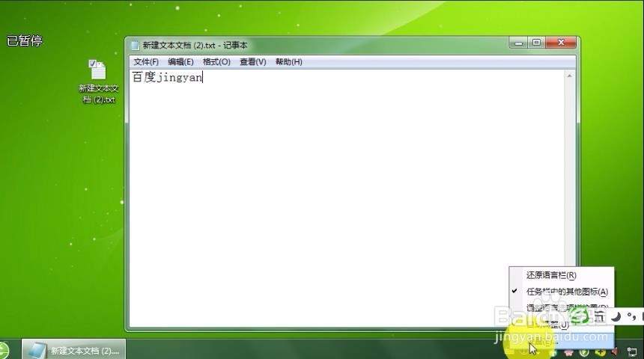Choose 还原语言栏(R) from the context menu
This screenshot has height=359, width=644.
562,275
